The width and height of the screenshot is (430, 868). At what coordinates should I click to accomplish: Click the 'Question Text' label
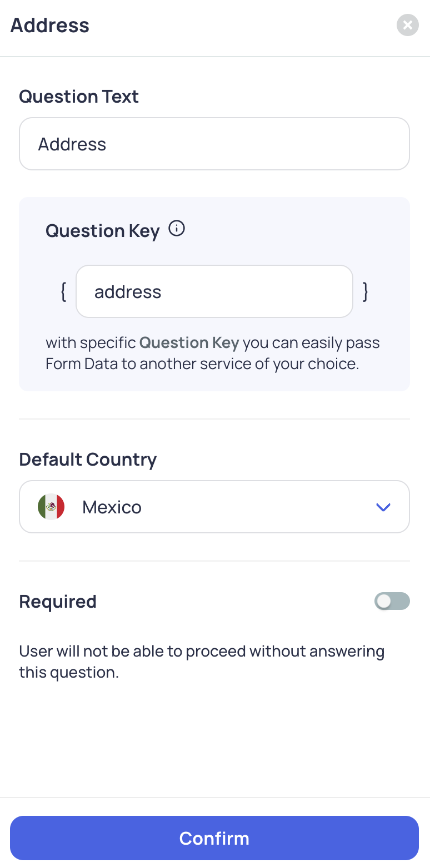pyautogui.click(x=79, y=97)
